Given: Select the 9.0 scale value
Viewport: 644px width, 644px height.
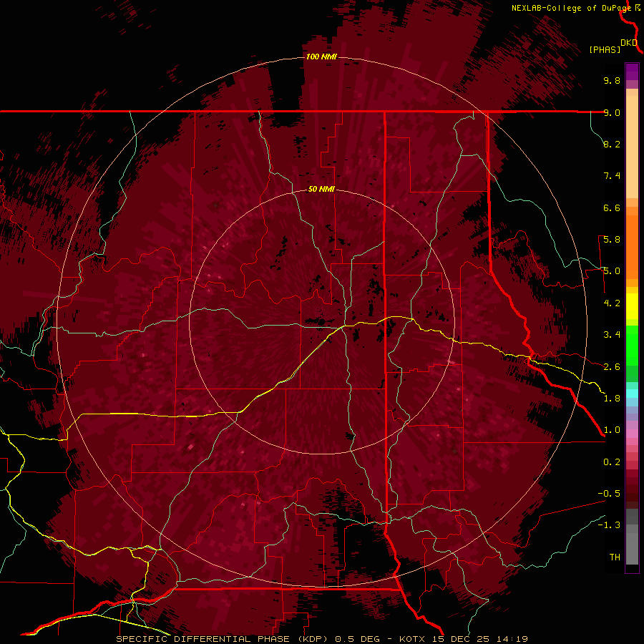Looking at the screenshot, I should click(x=612, y=112).
